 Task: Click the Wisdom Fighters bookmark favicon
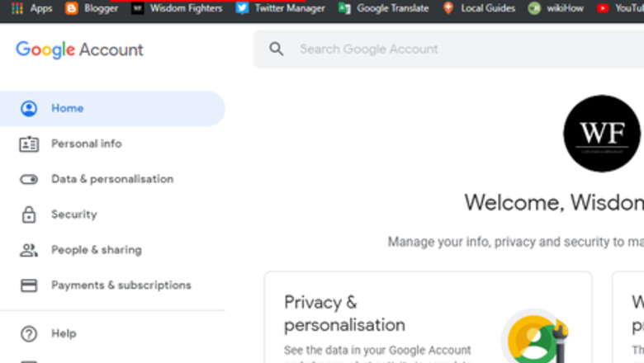[137, 8]
